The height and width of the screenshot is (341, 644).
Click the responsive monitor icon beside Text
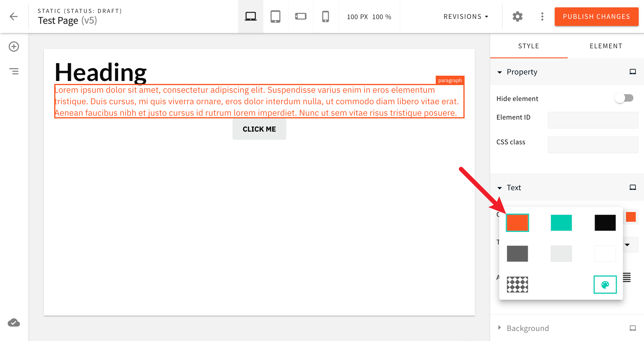point(633,187)
